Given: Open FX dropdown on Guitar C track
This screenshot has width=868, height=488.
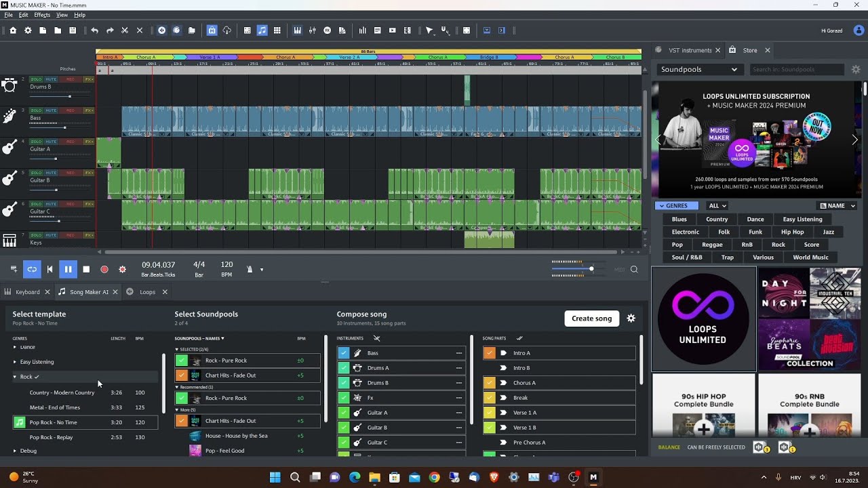Looking at the screenshot, I should coord(89,204).
